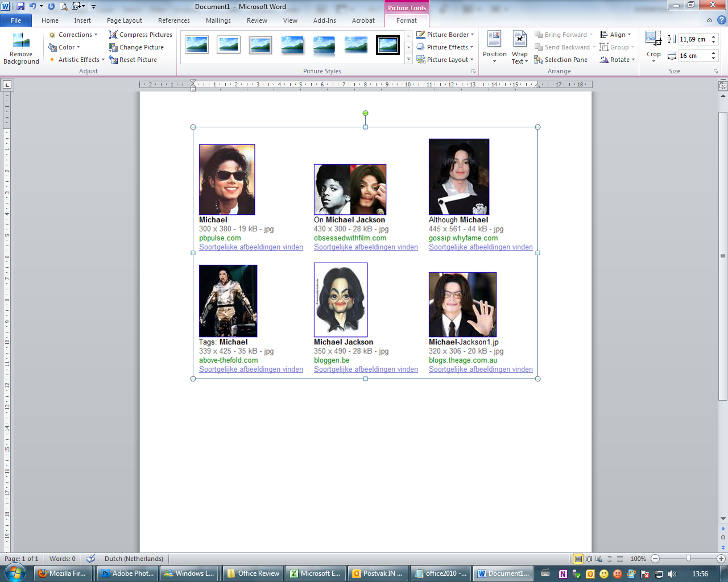
Task: Click Save icon in Quick Access Toolbar
Action: click(x=20, y=6)
